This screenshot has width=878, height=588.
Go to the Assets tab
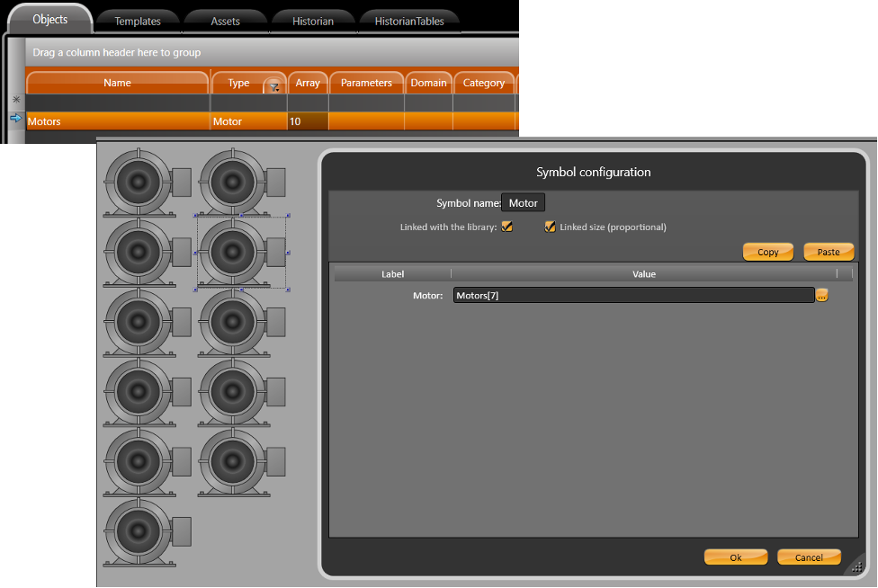(x=225, y=22)
